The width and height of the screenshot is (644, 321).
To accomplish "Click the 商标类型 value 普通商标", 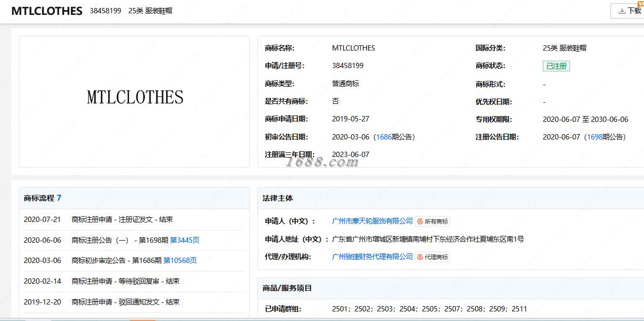I will tap(346, 84).
